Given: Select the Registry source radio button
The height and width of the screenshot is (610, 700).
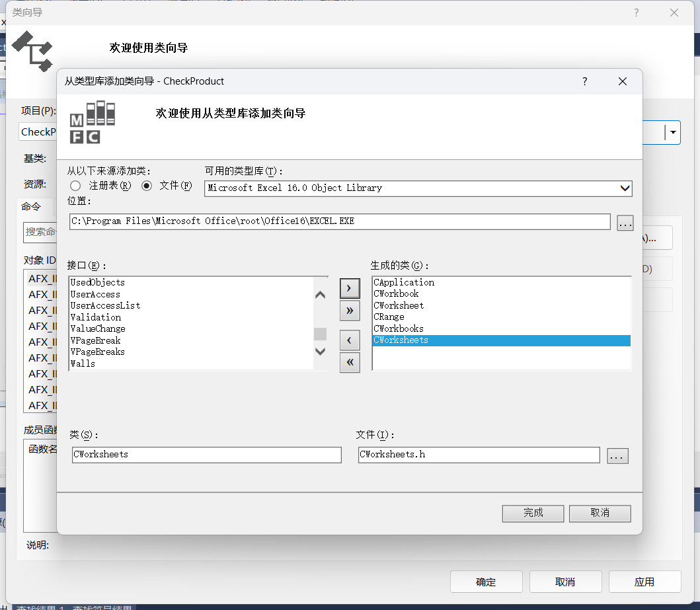Looking at the screenshot, I should (75, 186).
